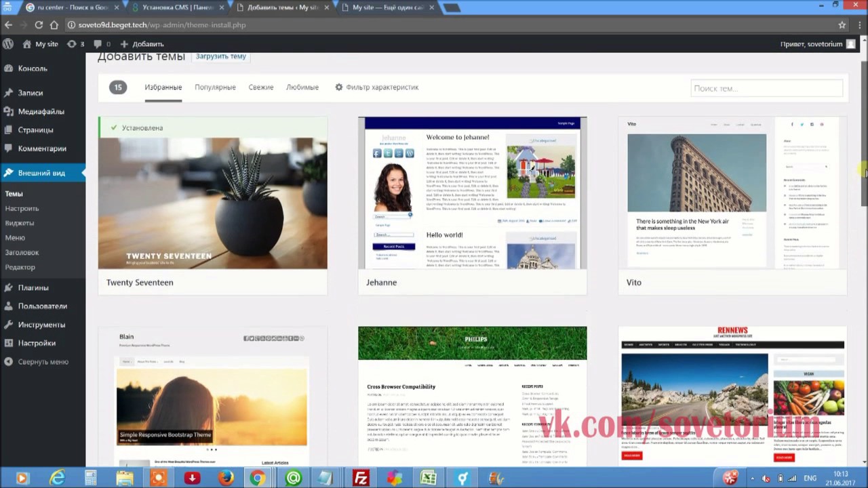Open the Blain theme preview thumbnail
This screenshot has height=488, width=868.
coord(212,396)
